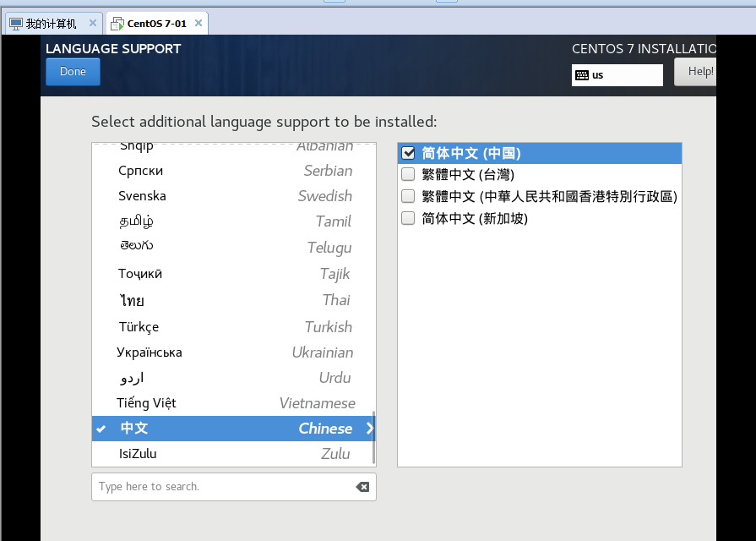756x541 pixels.
Task: Select the Chinese (中文) row
Action: pyautogui.click(x=234, y=429)
